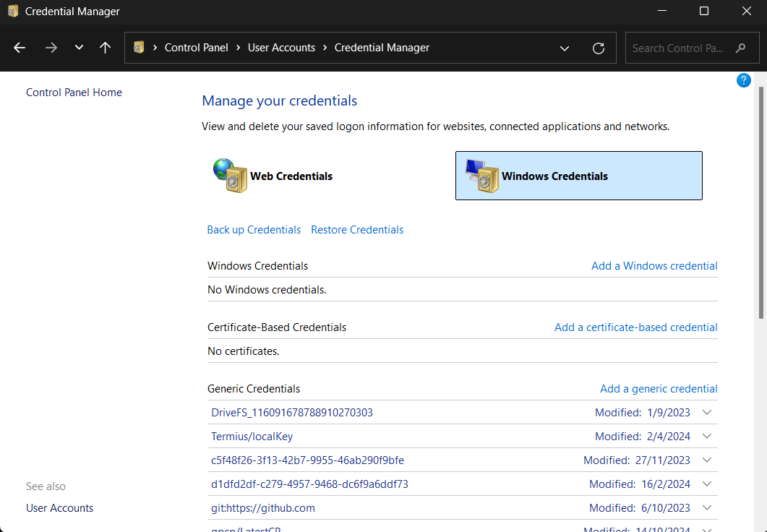Click Back up Credentials link
Image resolution: width=767 pixels, height=532 pixels.
point(254,230)
